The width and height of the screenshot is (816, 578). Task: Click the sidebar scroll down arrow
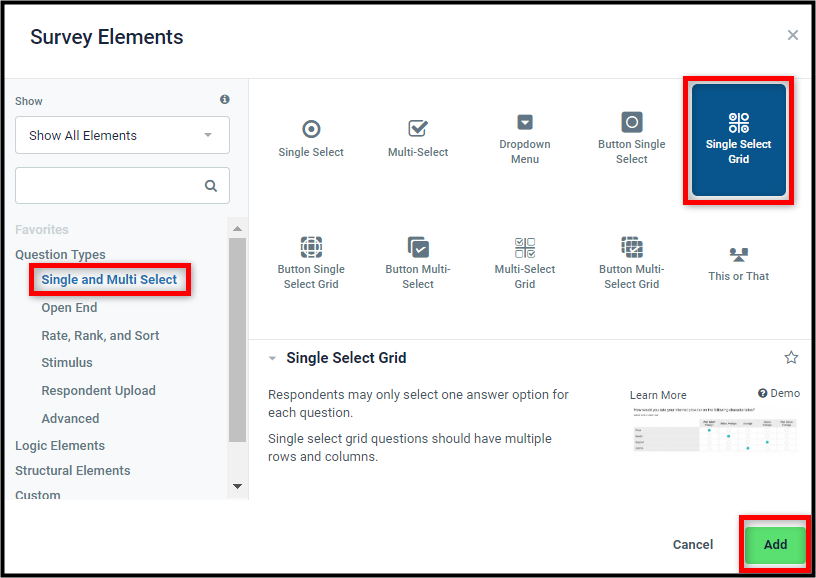237,486
